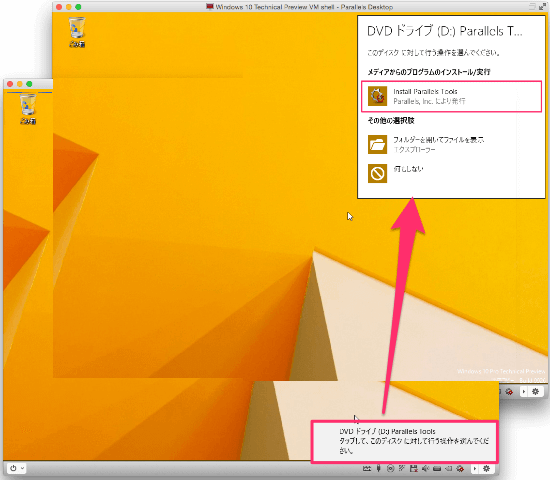Click the CD/DVD disc icon in status bar
Screen dimensions: 550x480
[390, 468]
